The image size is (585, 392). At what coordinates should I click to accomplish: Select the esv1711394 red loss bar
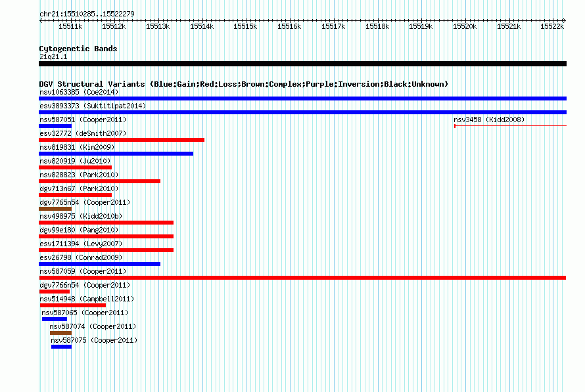click(106, 250)
